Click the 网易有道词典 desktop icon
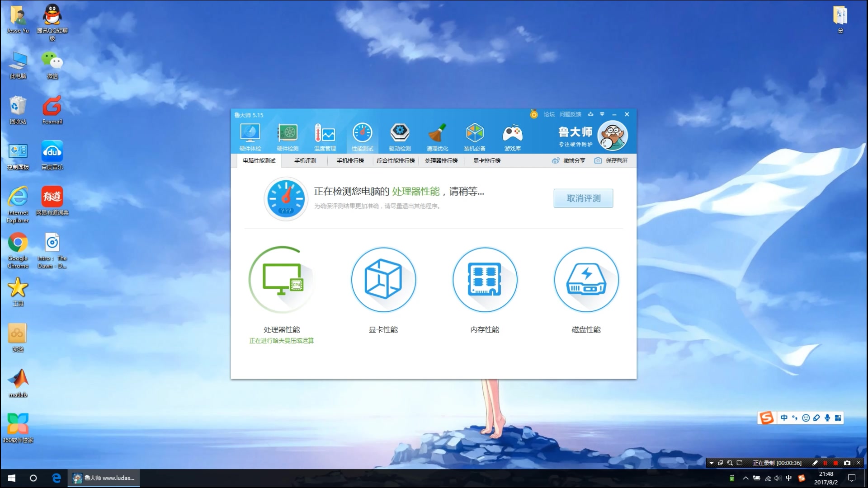This screenshot has width=868, height=488. pyautogui.click(x=52, y=201)
